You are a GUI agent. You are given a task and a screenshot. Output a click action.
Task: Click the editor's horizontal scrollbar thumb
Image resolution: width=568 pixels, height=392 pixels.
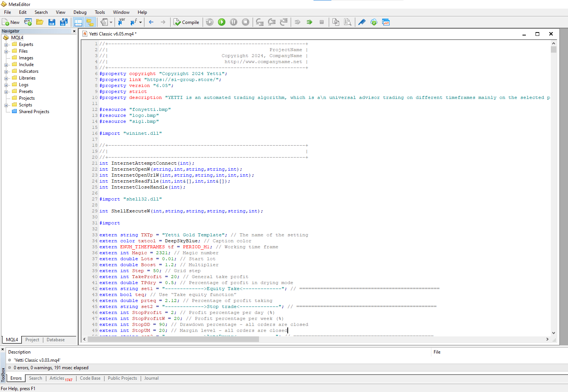tap(173, 339)
